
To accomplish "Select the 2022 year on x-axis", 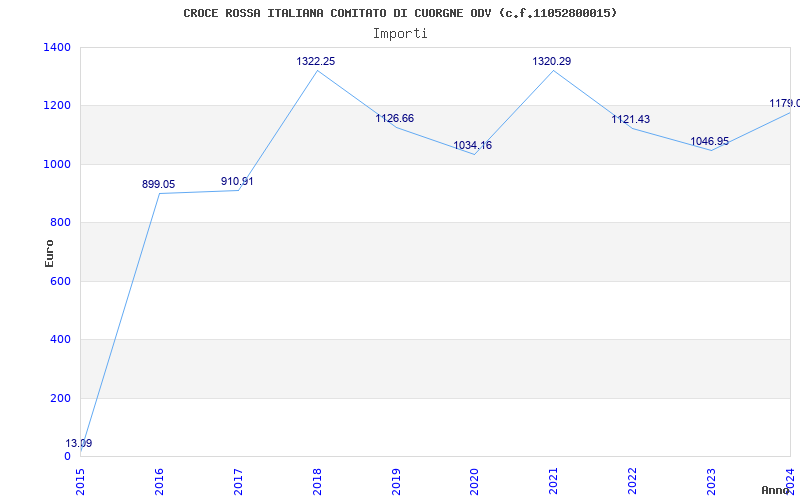I will pyautogui.click(x=633, y=481).
